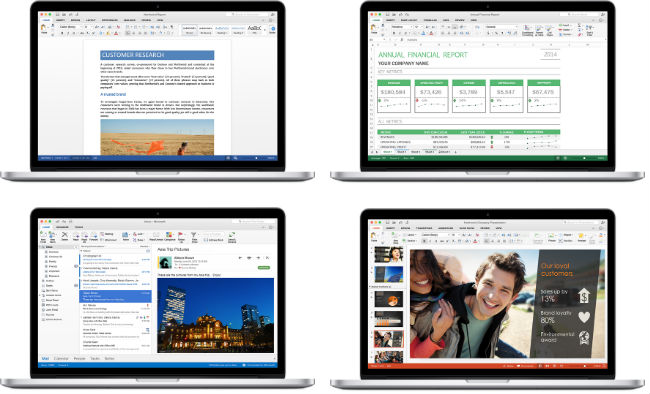Viewport: 650px width, 394px height.
Task: Open the Styles pane button in Word
Action: (273, 29)
